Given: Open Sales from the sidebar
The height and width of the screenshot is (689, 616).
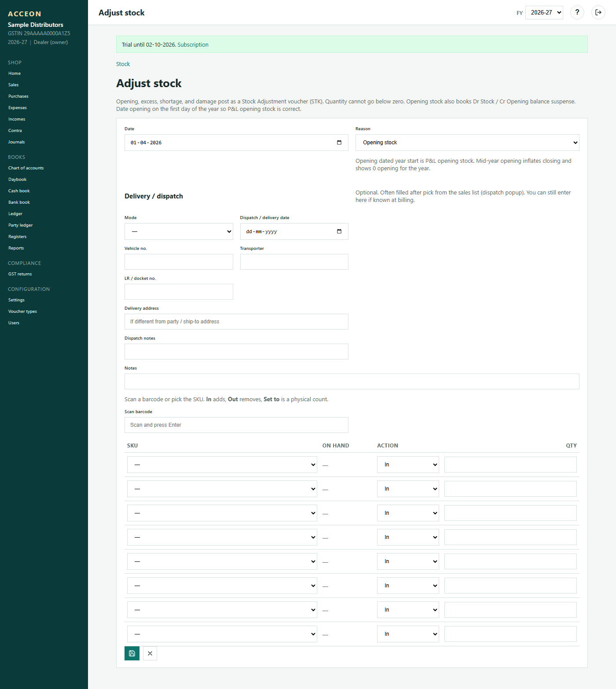Looking at the screenshot, I should (14, 85).
